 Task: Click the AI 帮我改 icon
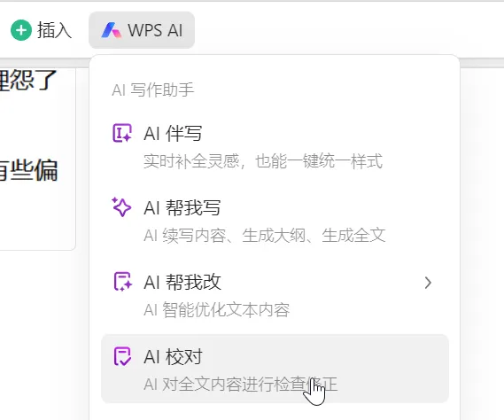[122, 282]
